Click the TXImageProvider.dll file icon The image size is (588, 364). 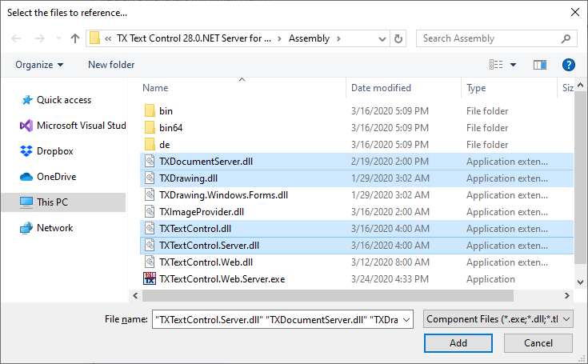pyautogui.click(x=150, y=211)
